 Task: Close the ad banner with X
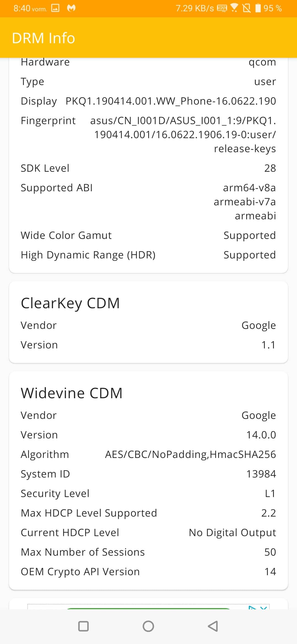click(x=264, y=607)
